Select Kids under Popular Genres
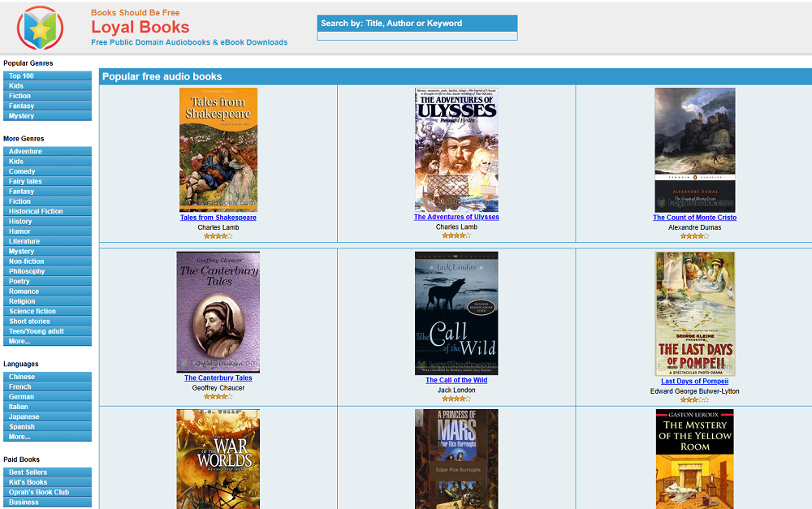 point(47,86)
